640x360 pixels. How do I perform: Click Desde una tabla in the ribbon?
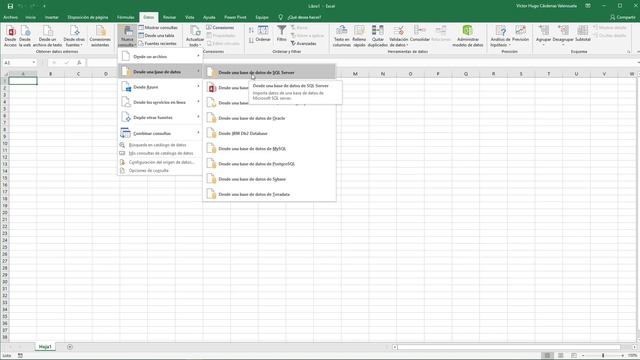click(156, 36)
